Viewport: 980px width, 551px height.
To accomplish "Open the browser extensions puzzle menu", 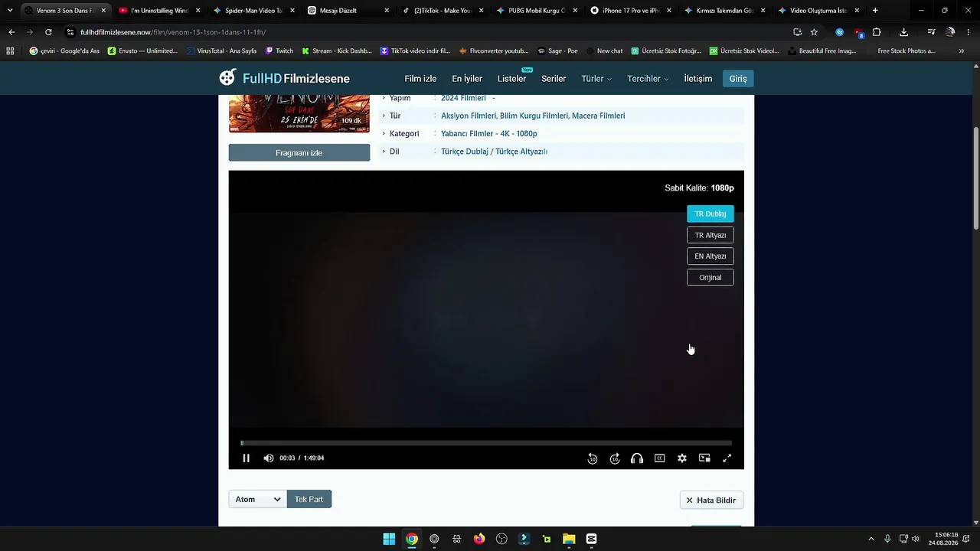I will tap(877, 32).
